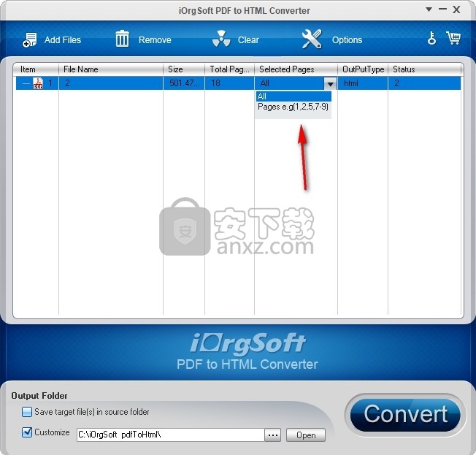The image size is (476, 455).
Task: Click the Options wrench and screwdriver icon
Action: click(x=312, y=39)
